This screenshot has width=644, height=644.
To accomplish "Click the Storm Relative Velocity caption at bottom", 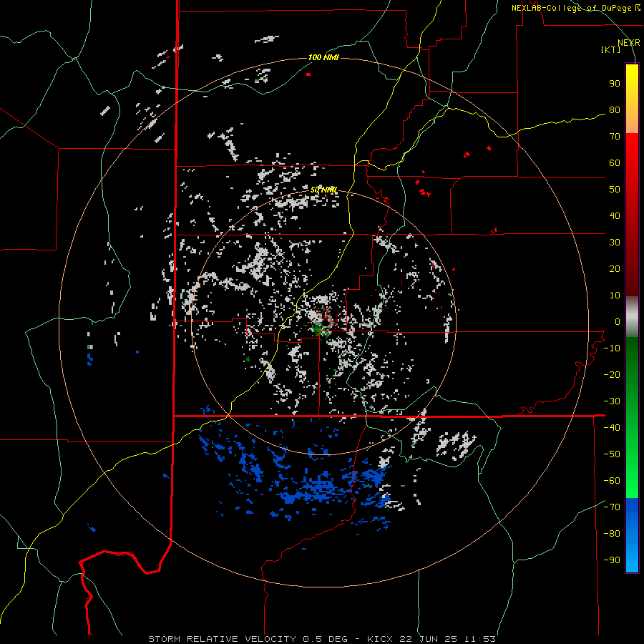I will (322, 639).
